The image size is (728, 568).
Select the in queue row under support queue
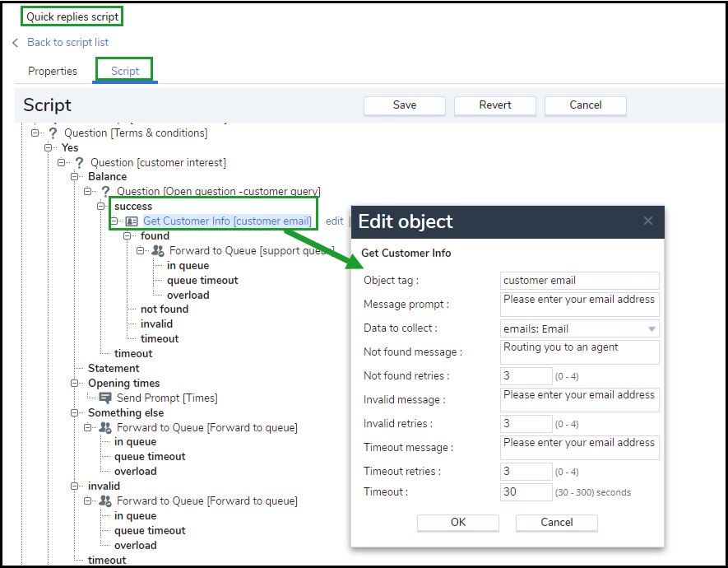coord(188,266)
